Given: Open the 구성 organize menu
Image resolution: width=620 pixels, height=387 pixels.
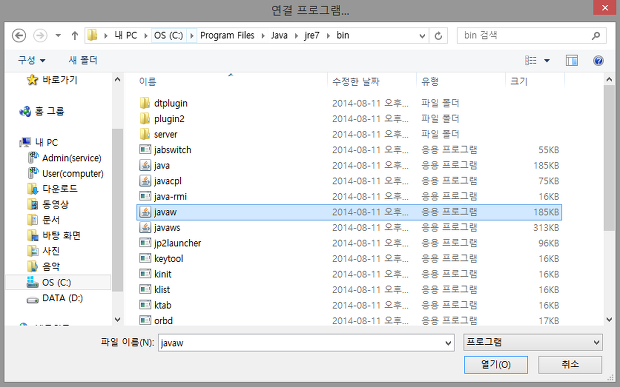Looking at the screenshot, I should tap(31, 60).
